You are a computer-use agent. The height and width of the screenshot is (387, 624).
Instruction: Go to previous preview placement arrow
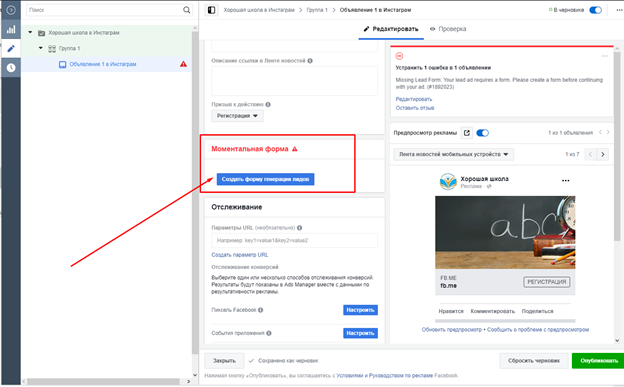coord(591,154)
